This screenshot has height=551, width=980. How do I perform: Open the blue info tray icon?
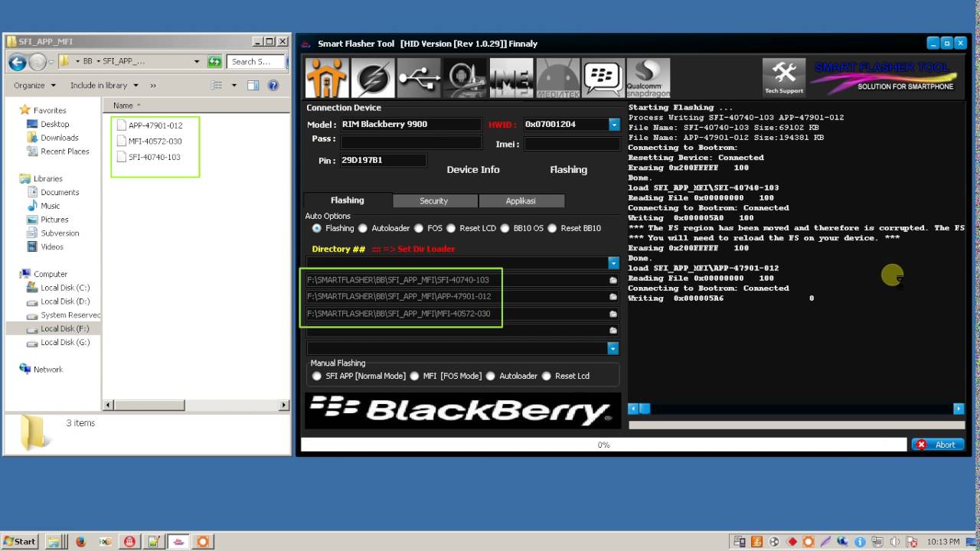coord(860,542)
